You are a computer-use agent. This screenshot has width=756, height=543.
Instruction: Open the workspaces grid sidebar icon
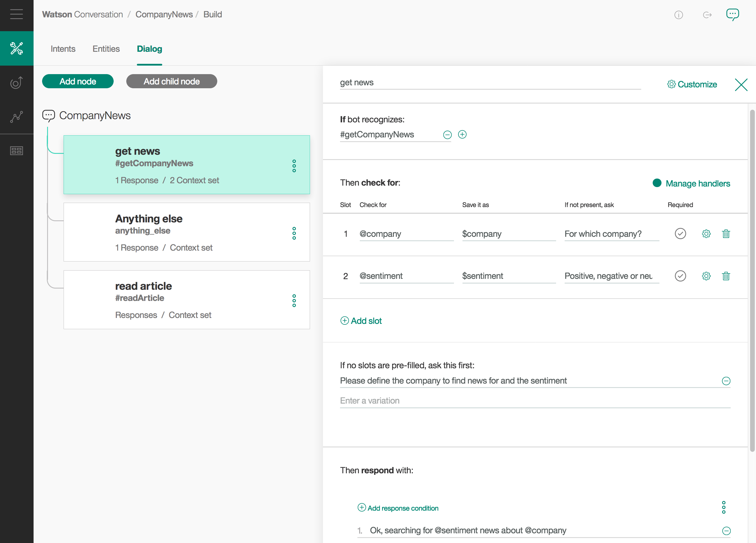click(x=17, y=151)
